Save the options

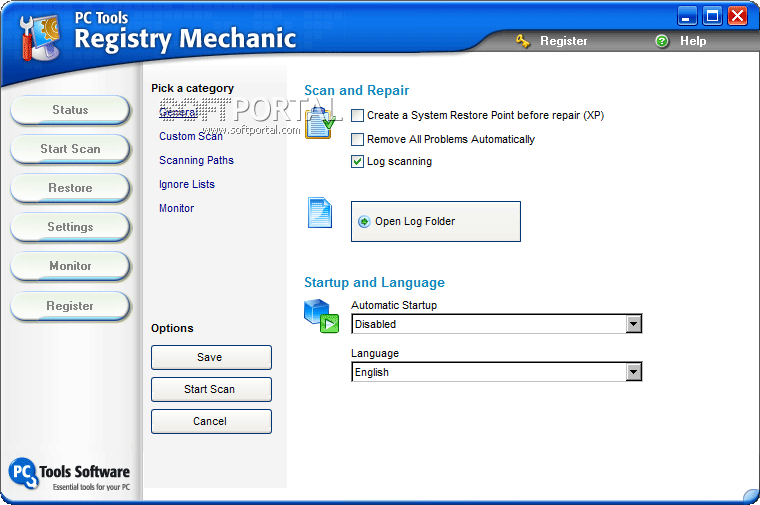211,358
